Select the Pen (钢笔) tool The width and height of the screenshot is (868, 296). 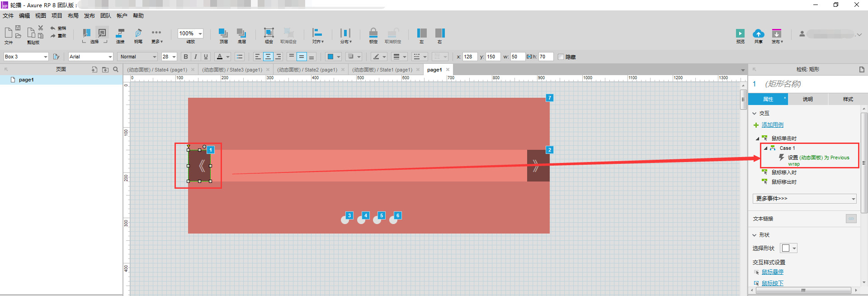click(x=138, y=33)
